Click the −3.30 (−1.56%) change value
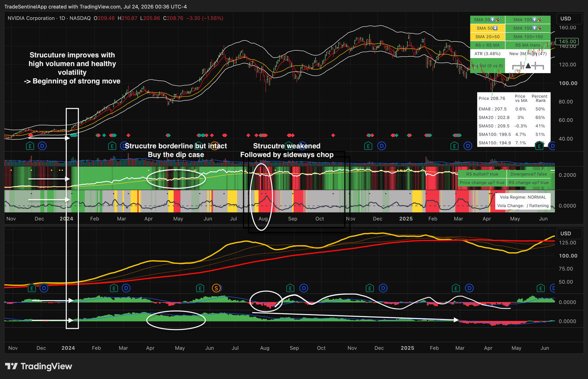 (205, 18)
